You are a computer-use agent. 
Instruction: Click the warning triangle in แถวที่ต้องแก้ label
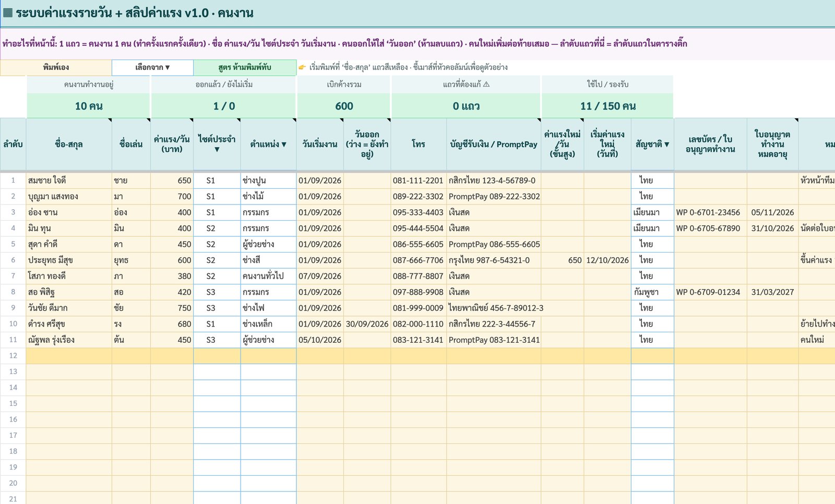(x=486, y=84)
